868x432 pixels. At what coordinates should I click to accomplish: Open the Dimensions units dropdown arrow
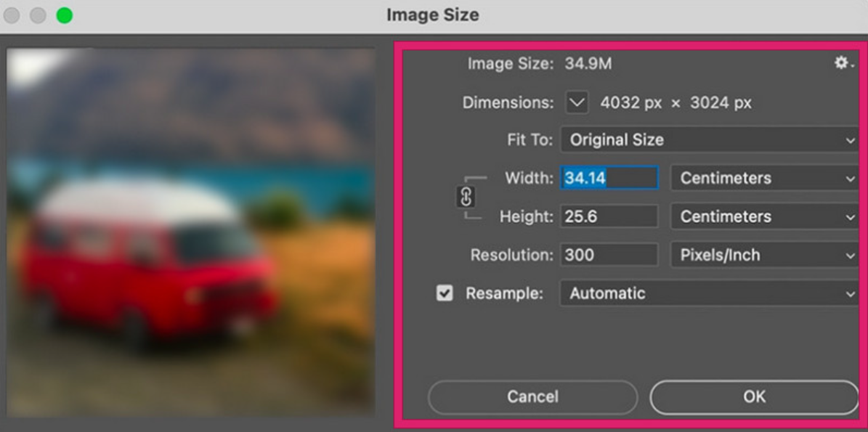(x=577, y=102)
